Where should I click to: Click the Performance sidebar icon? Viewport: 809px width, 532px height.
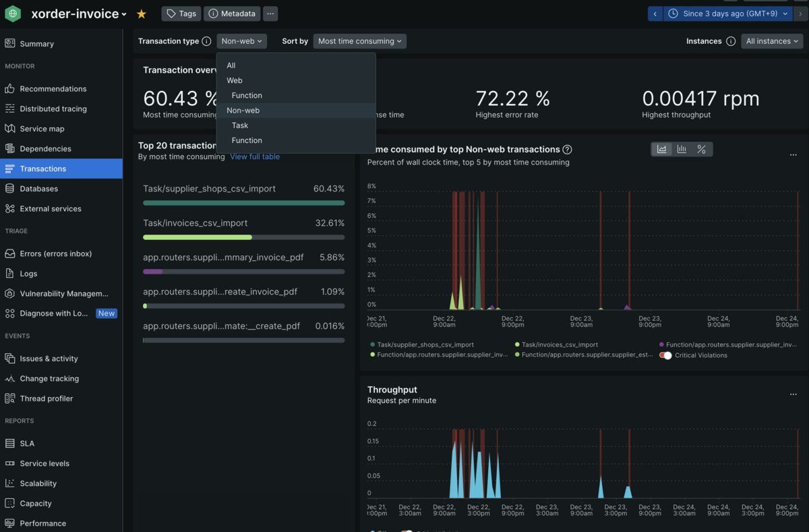[x=9, y=523]
